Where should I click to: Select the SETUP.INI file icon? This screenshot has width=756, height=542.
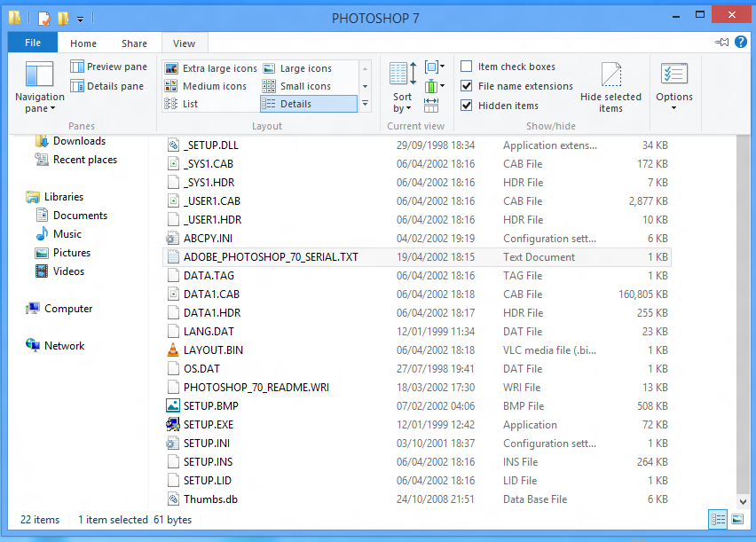pyautogui.click(x=173, y=444)
